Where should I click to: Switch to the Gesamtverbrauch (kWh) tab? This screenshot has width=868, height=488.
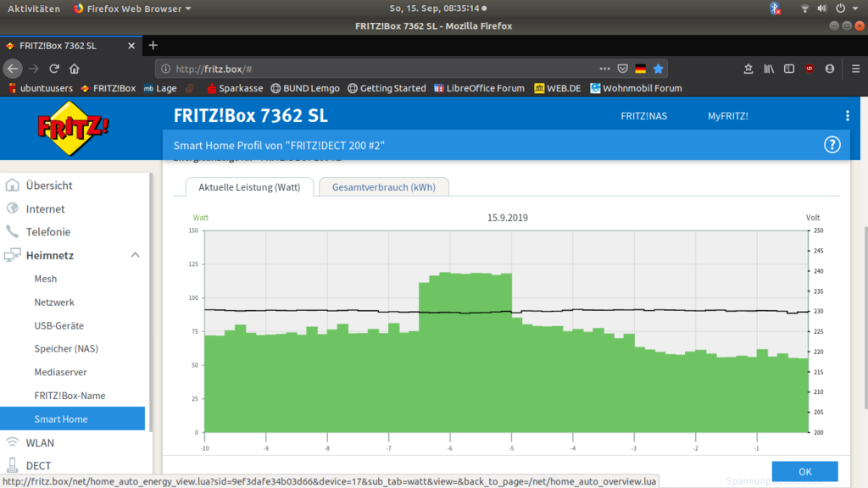pos(384,187)
